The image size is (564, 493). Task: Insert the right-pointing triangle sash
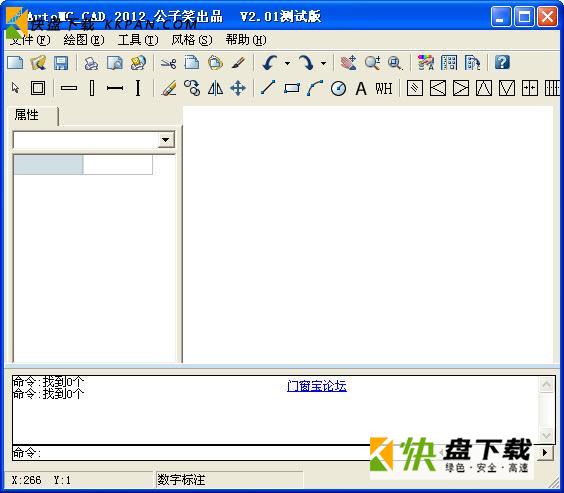pyautogui.click(x=461, y=88)
